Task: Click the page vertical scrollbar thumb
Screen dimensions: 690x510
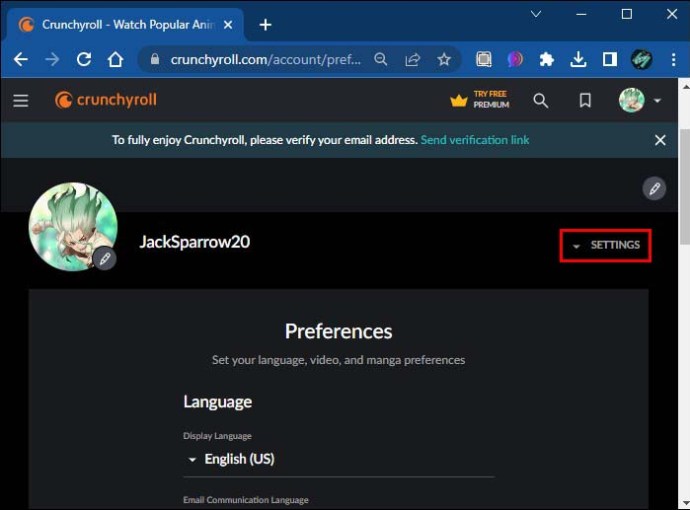Action: 684,187
